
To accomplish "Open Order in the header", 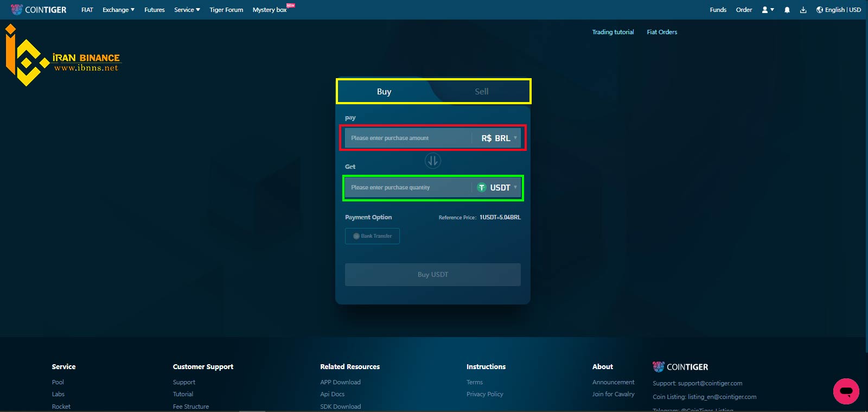I will tap(744, 10).
